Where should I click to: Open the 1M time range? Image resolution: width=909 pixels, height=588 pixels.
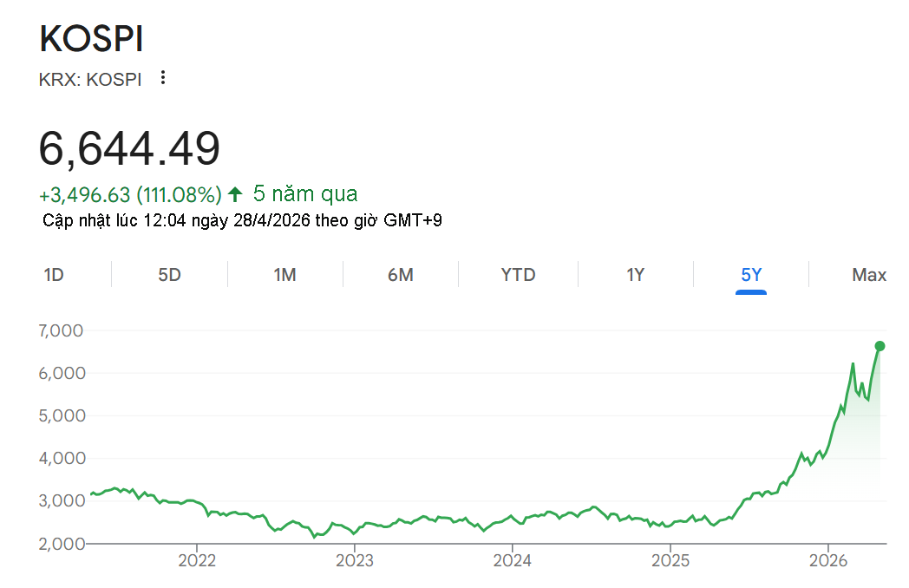click(x=285, y=274)
